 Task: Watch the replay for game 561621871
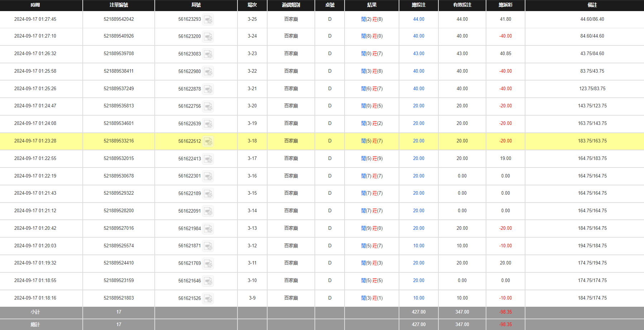coord(208,246)
